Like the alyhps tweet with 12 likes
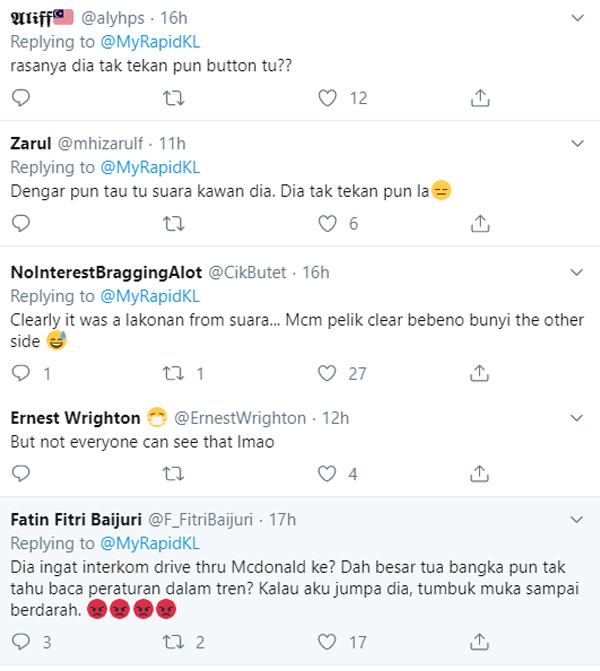The image size is (600, 671). (327, 98)
